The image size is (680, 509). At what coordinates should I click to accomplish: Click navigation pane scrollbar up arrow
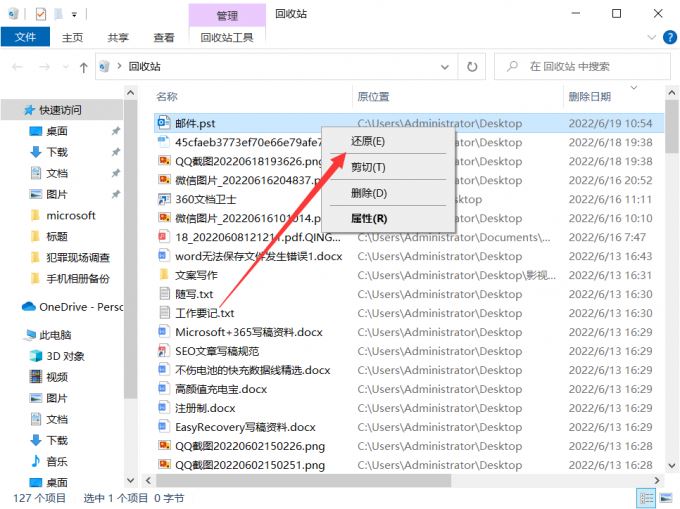[130, 93]
